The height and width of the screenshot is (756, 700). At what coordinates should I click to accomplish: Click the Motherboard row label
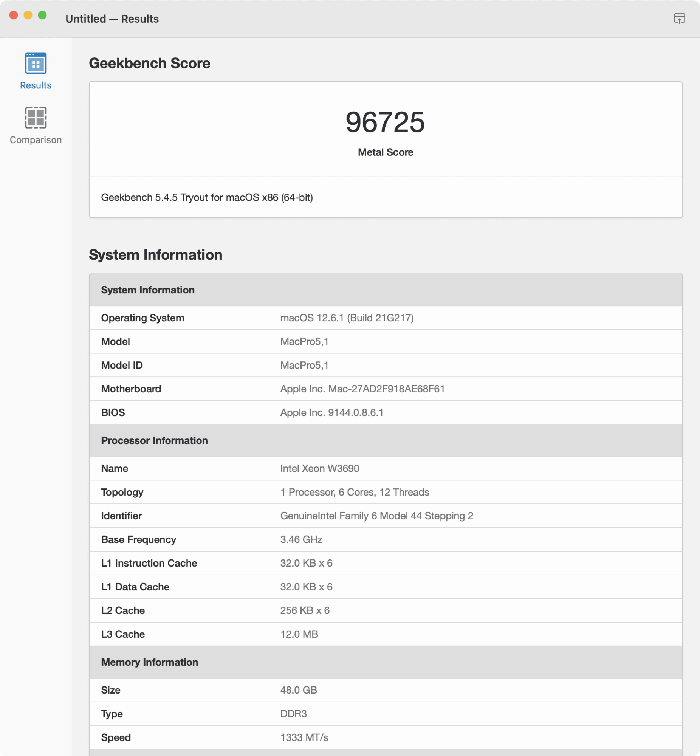[131, 389]
